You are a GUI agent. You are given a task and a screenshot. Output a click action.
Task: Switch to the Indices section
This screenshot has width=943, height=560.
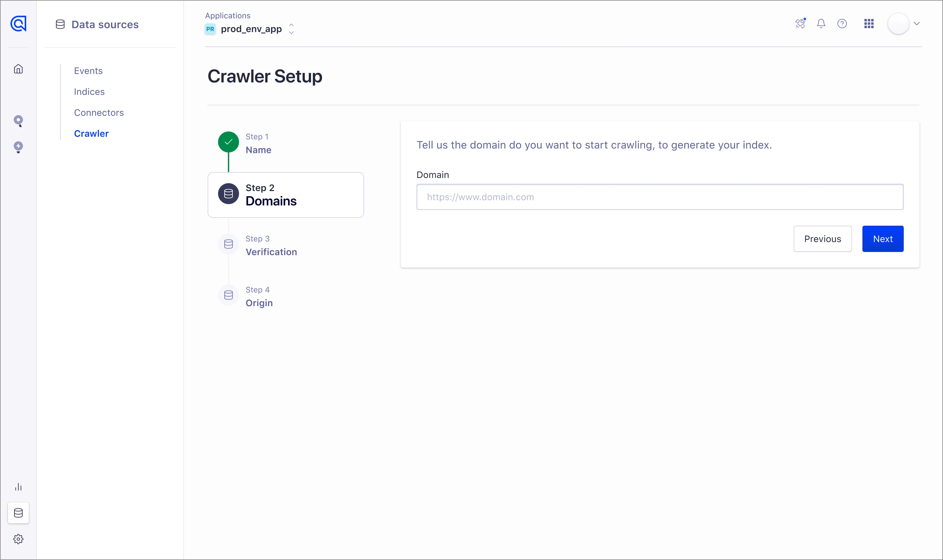coord(89,91)
